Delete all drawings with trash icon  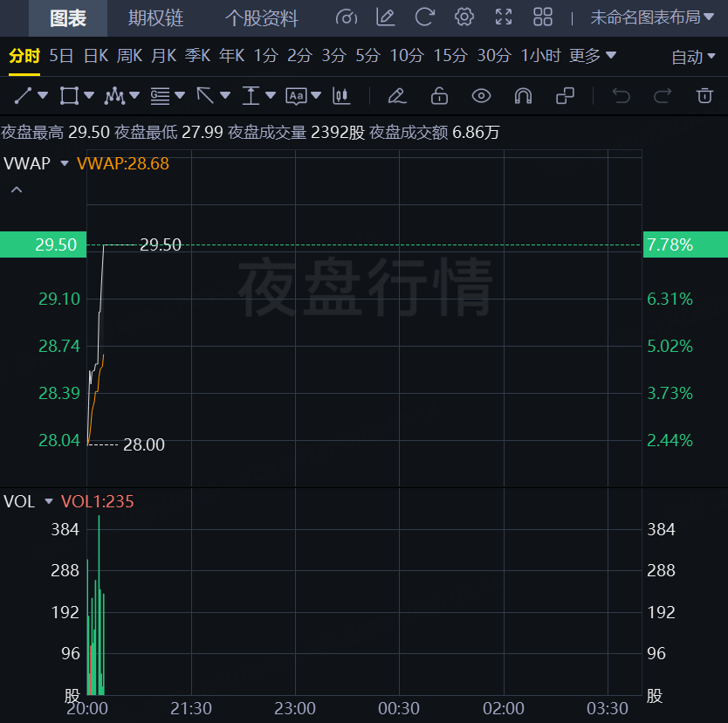[704, 95]
